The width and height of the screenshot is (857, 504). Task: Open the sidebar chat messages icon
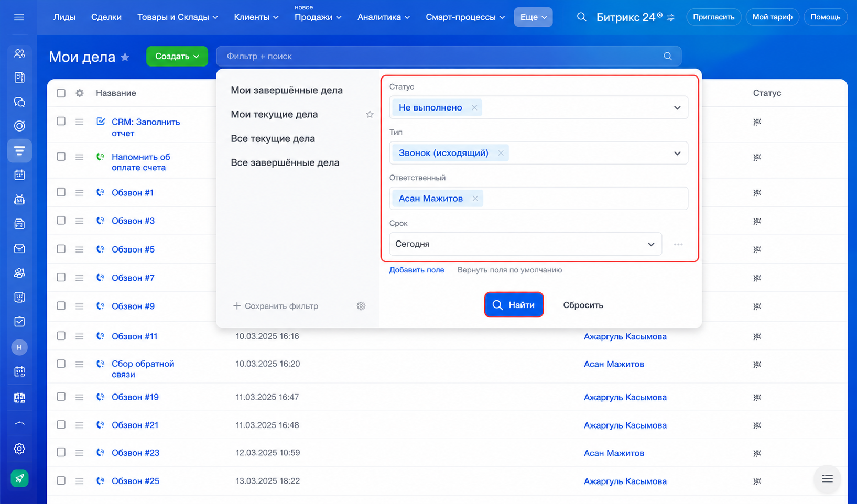pos(19,102)
